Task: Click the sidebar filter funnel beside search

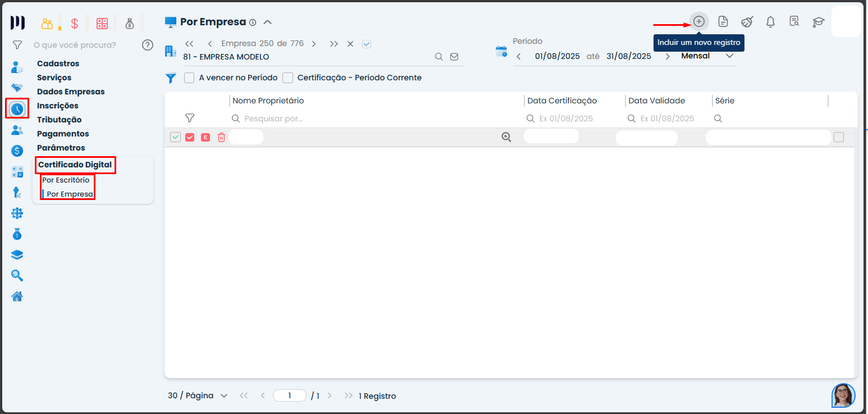Action: tap(17, 44)
